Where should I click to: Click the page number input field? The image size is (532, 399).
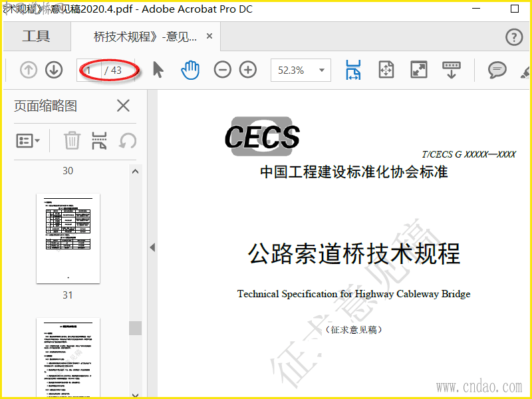(89, 70)
